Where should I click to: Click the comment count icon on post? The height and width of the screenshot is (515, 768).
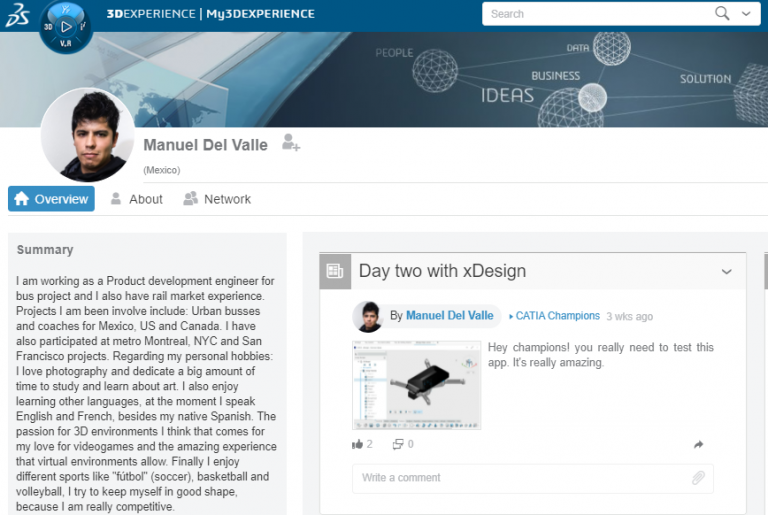click(x=397, y=444)
